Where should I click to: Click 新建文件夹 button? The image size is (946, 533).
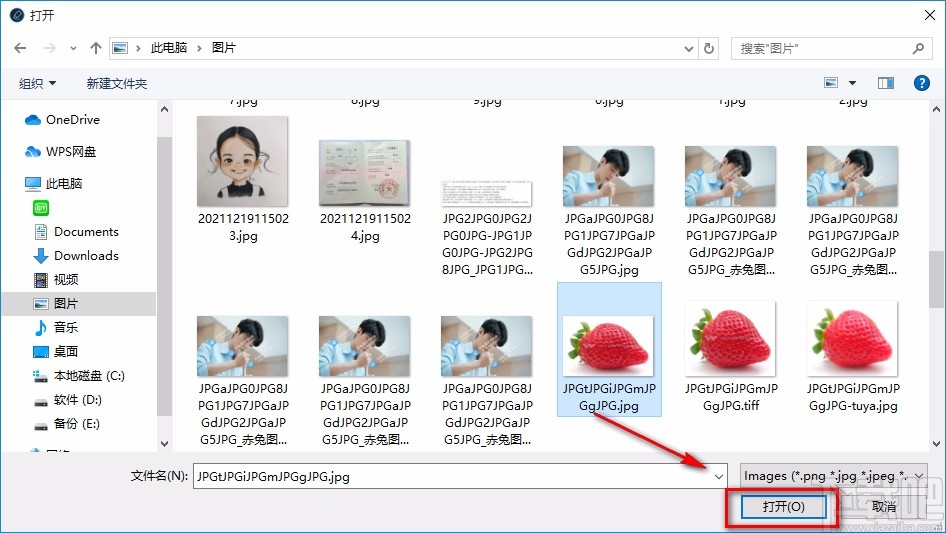click(x=116, y=83)
